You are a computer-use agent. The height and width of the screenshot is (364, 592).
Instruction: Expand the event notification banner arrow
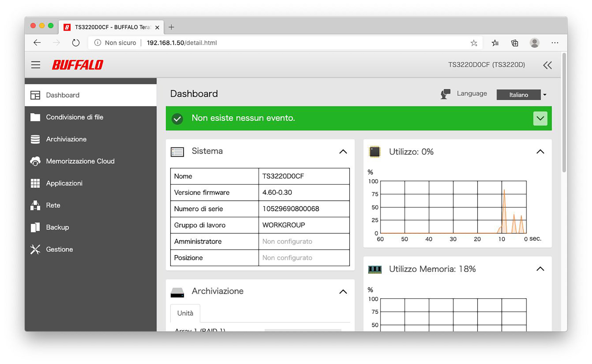[x=540, y=119]
